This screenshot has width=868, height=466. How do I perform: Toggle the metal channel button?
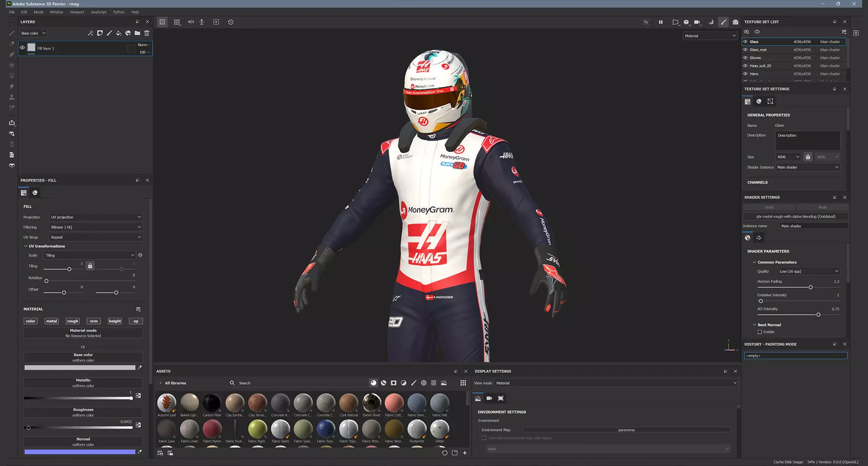click(x=52, y=321)
